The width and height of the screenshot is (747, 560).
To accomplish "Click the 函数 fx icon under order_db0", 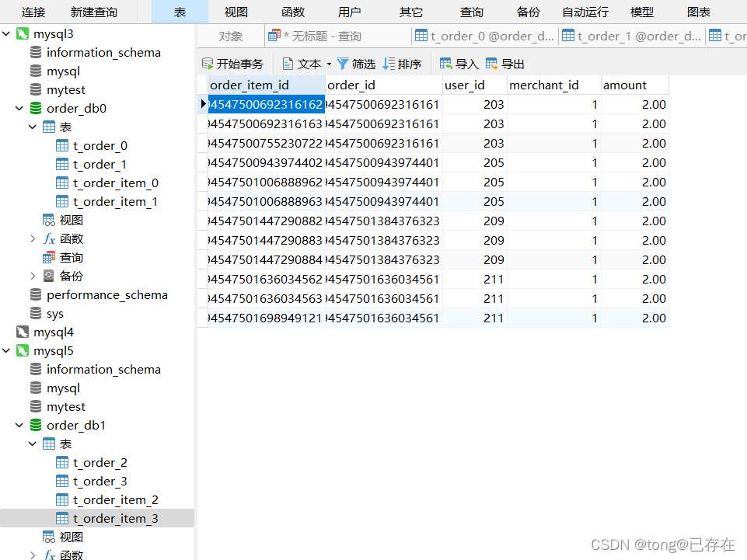I will [x=49, y=239].
